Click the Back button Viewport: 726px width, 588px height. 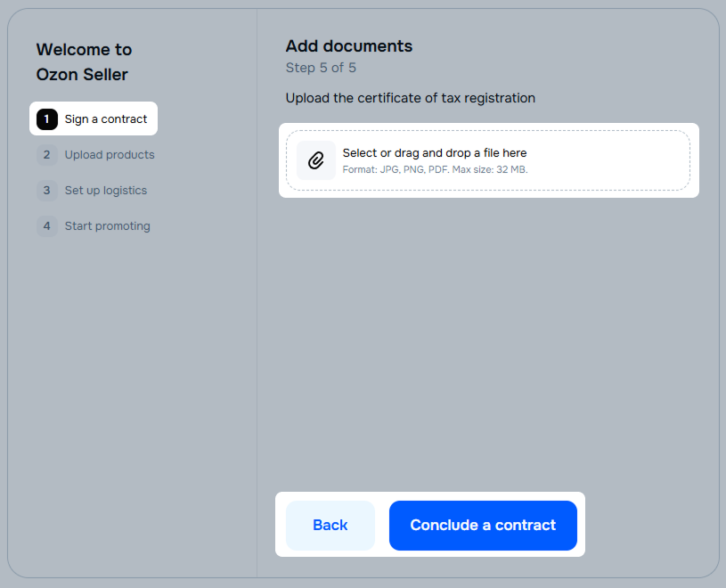point(330,525)
